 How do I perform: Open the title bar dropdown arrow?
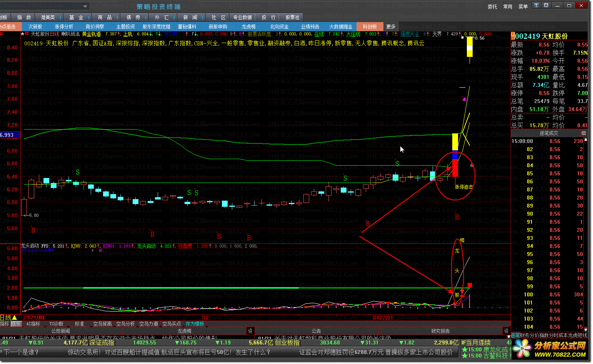tap(85, 6)
